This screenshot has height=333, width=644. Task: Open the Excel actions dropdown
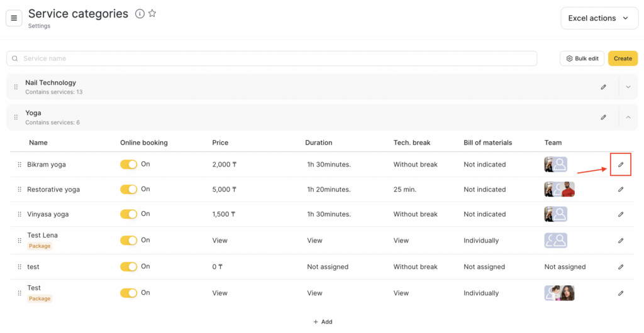tap(599, 18)
